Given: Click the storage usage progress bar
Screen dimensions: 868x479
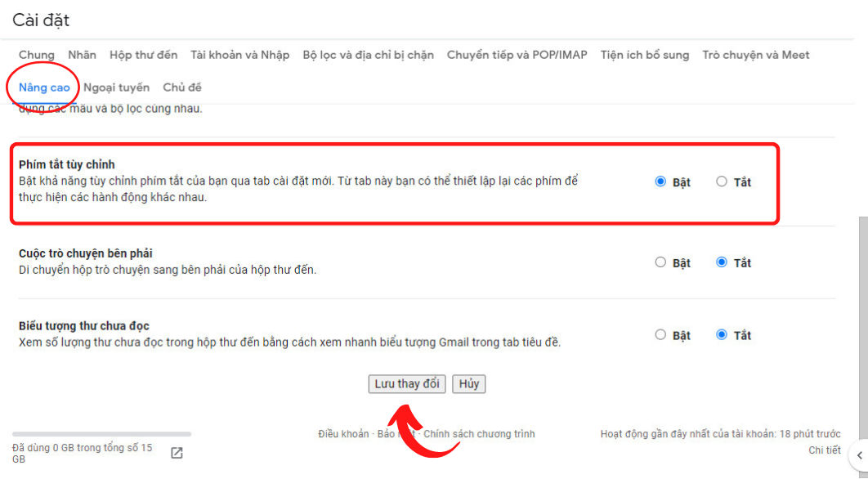Looking at the screenshot, I should 102,434.
